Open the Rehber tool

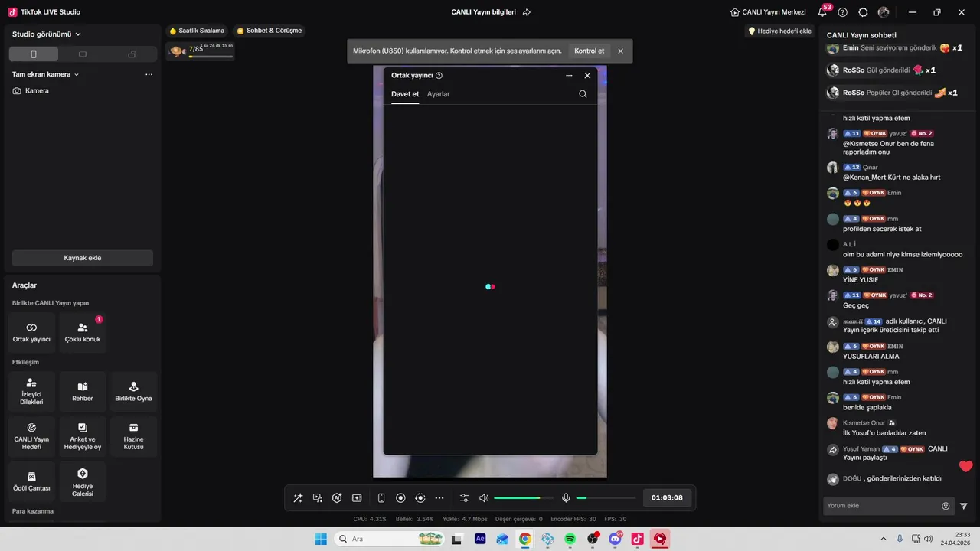[83, 392]
